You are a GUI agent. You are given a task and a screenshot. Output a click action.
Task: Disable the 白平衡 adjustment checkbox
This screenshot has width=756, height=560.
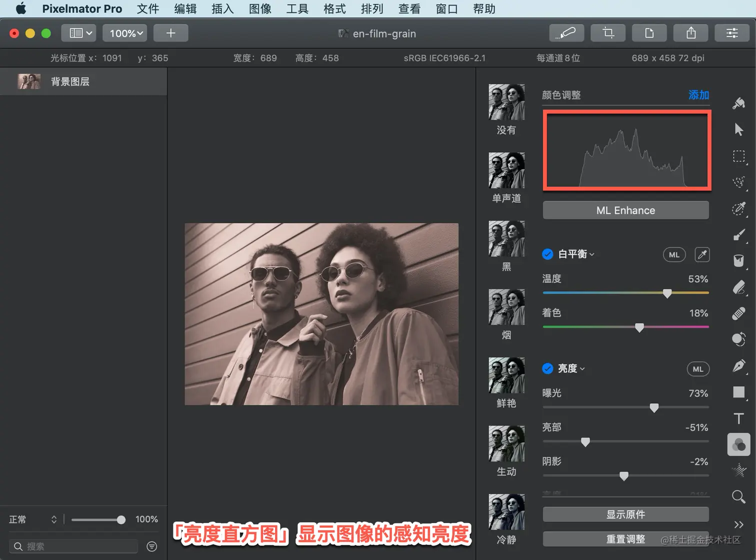pyautogui.click(x=547, y=254)
